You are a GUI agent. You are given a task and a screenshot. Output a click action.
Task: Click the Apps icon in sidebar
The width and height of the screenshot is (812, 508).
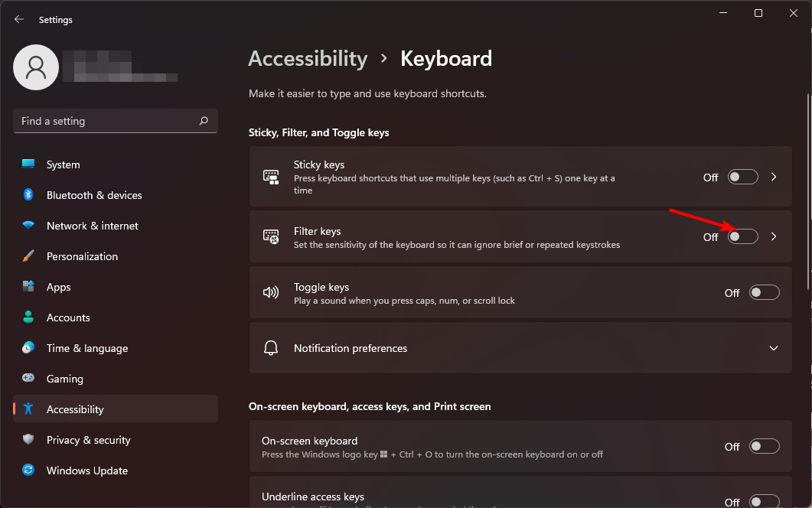28,286
